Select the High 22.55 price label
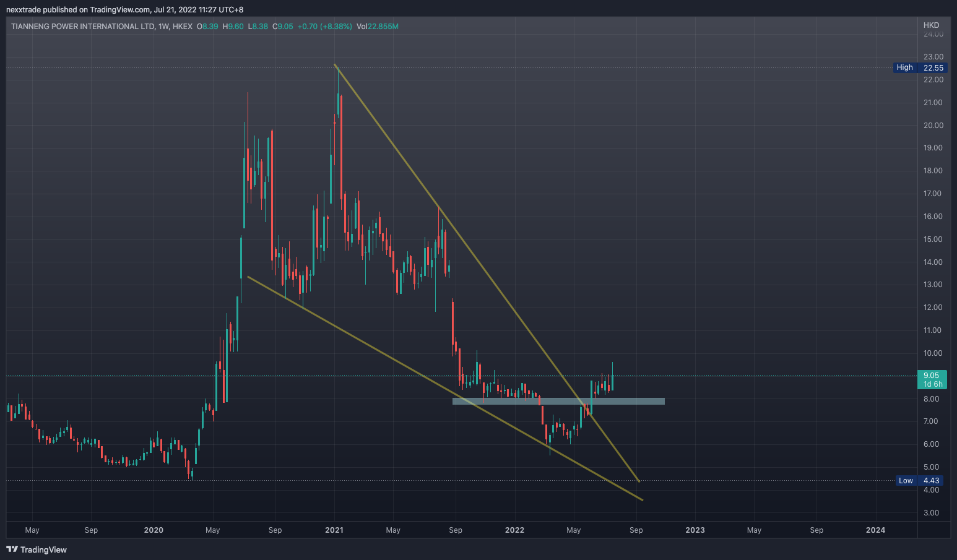 (x=920, y=67)
